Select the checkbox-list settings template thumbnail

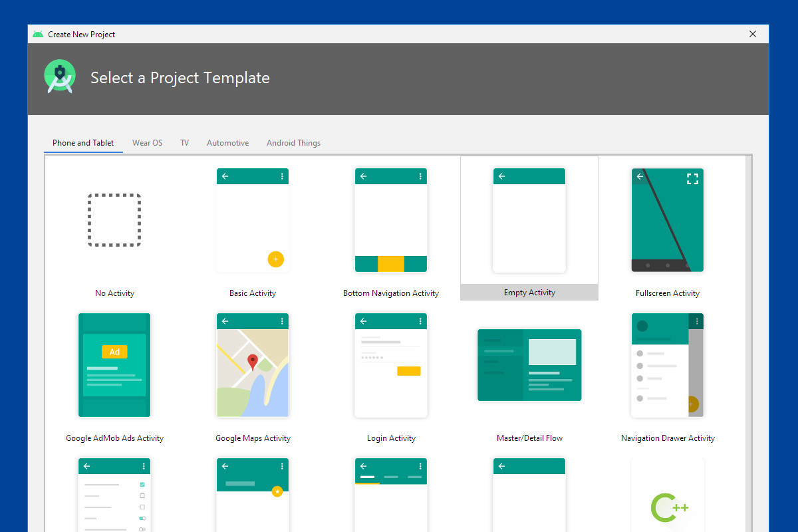[x=114, y=495]
